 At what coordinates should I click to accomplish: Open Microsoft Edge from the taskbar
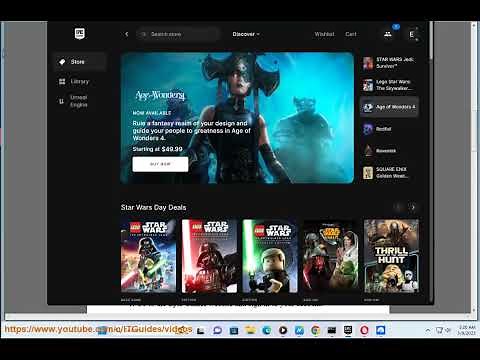pos(266,330)
